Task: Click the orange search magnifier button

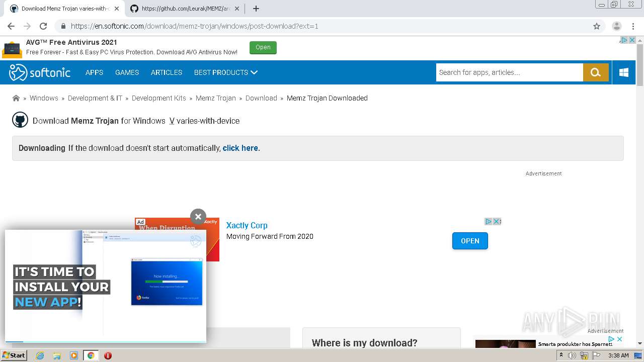Action: click(596, 72)
